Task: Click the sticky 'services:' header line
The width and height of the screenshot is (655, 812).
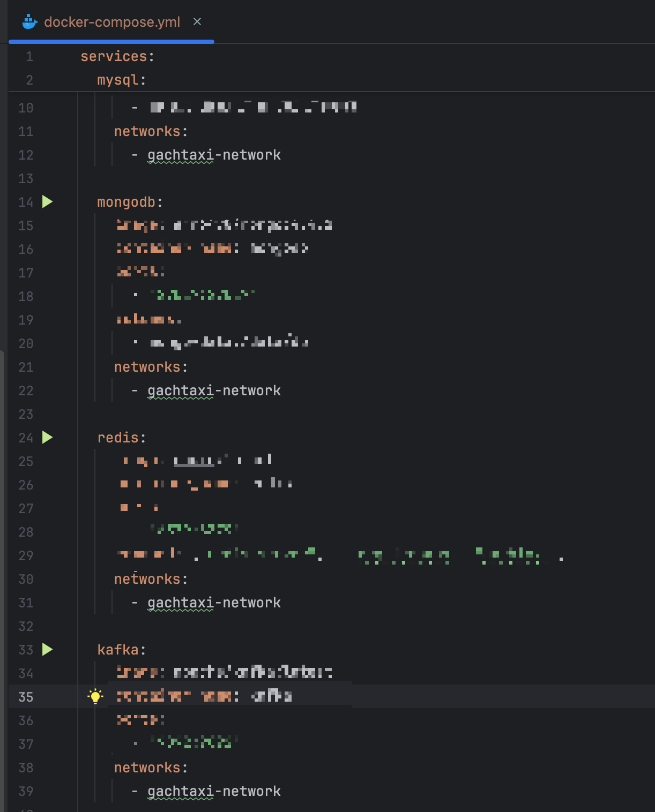Action: coord(117,56)
